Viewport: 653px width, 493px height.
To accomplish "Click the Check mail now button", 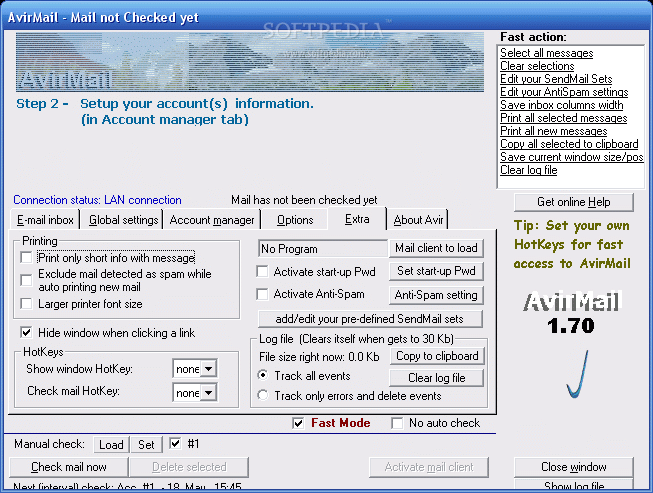I will tap(69, 467).
